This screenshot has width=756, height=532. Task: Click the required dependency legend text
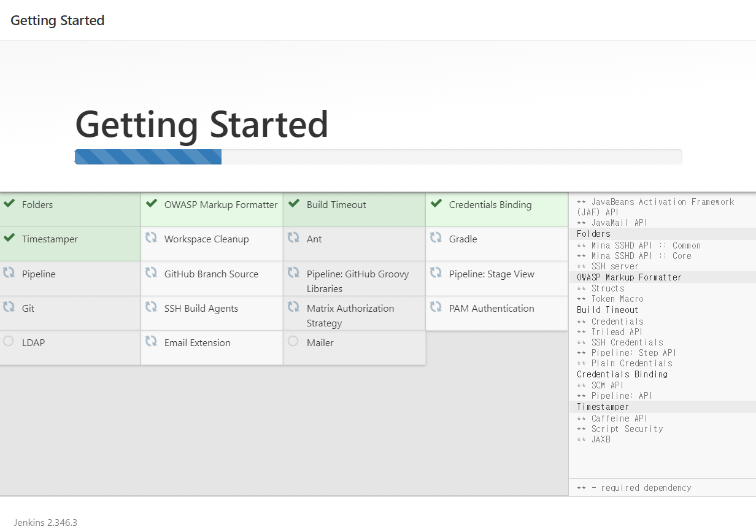coord(634,488)
